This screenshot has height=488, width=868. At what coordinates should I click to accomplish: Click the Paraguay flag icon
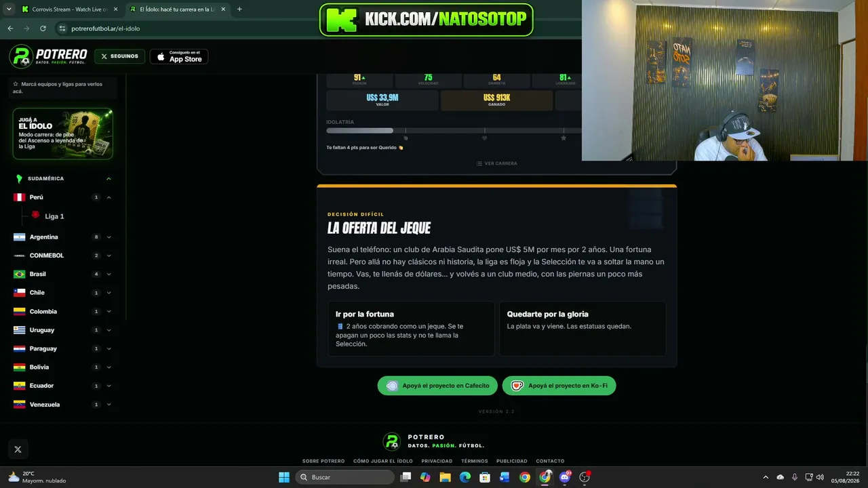(19, 348)
